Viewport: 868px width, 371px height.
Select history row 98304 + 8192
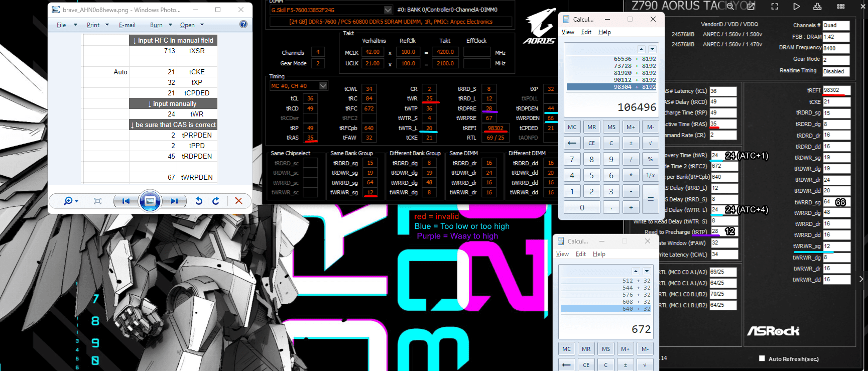pyautogui.click(x=611, y=87)
